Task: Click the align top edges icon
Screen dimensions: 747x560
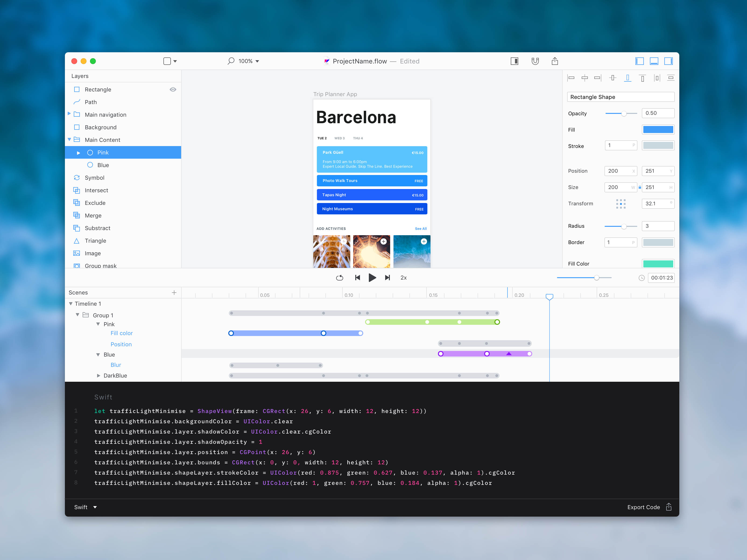Action: [642, 78]
